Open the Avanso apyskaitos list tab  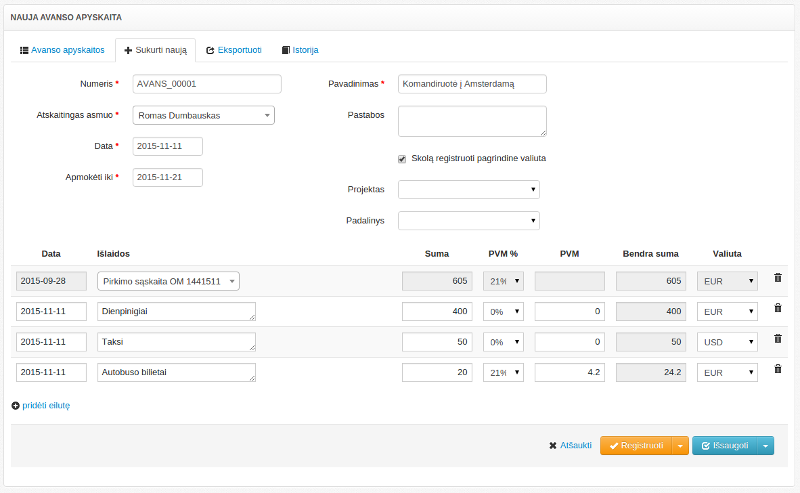click(62, 49)
